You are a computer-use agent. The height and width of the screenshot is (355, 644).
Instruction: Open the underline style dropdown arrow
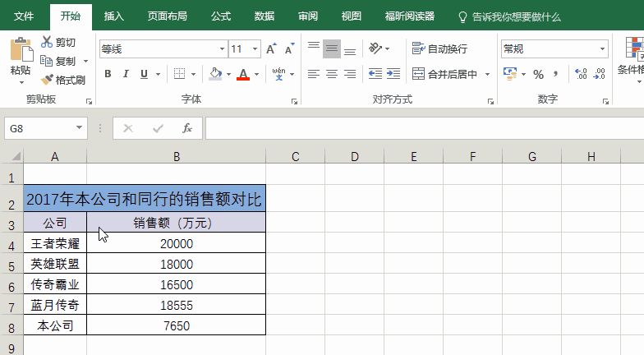[x=158, y=74]
